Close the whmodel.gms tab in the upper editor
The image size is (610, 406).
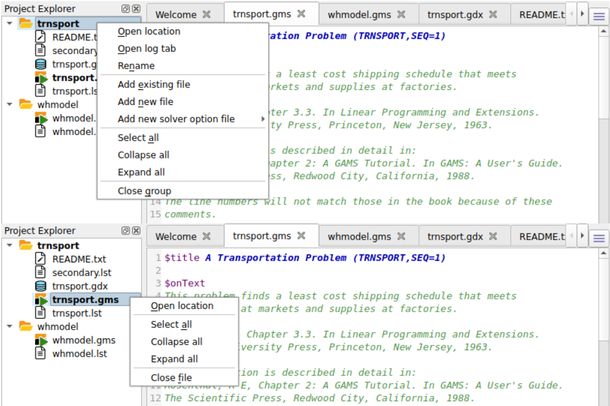pyautogui.click(x=400, y=15)
